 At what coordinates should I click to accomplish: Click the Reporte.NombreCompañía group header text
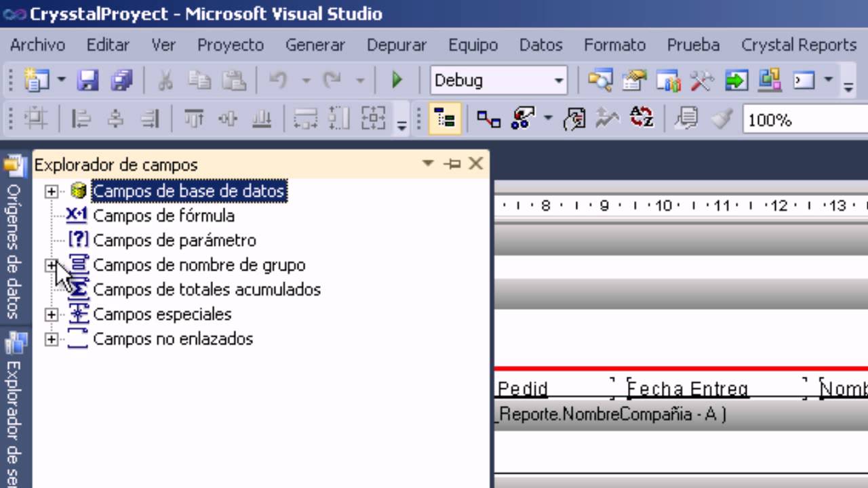612,414
